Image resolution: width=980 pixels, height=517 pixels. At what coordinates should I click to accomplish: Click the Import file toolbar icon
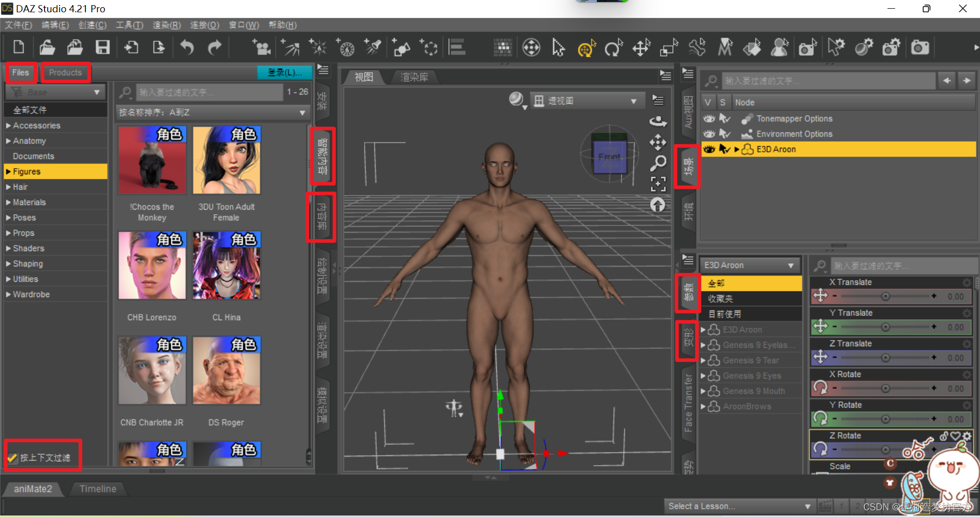click(x=131, y=48)
